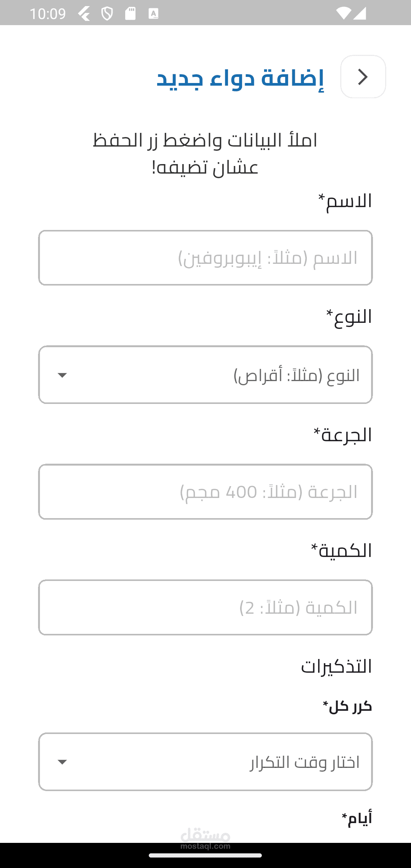Image resolution: width=411 pixels, height=868 pixels.
Task: Click the arrow in the repeat-time dropdown
Action: pos(62,762)
